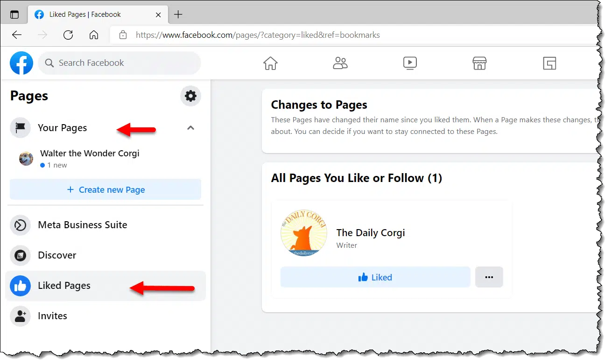Click the browser address bar URL
This screenshot has height=364, width=611.
(x=258, y=35)
